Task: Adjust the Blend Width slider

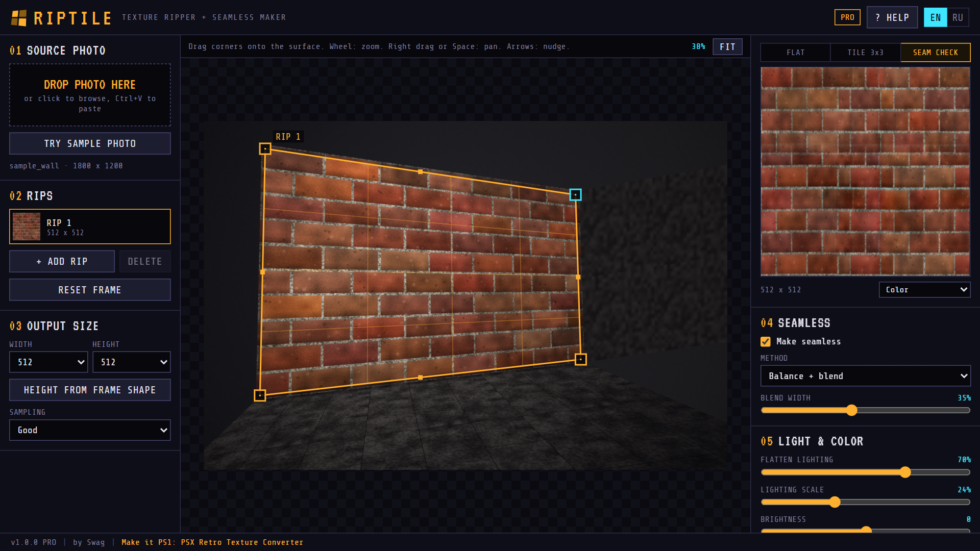Action: tap(865, 410)
